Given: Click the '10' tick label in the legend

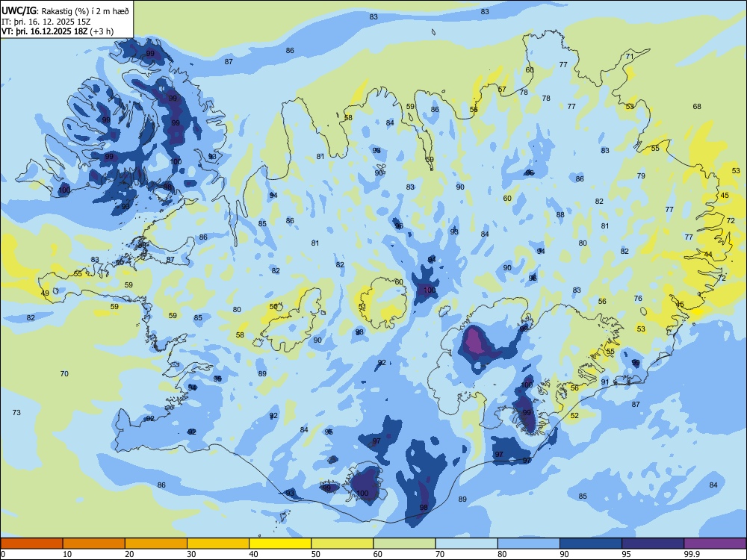Looking at the screenshot, I should [x=67, y=554].
